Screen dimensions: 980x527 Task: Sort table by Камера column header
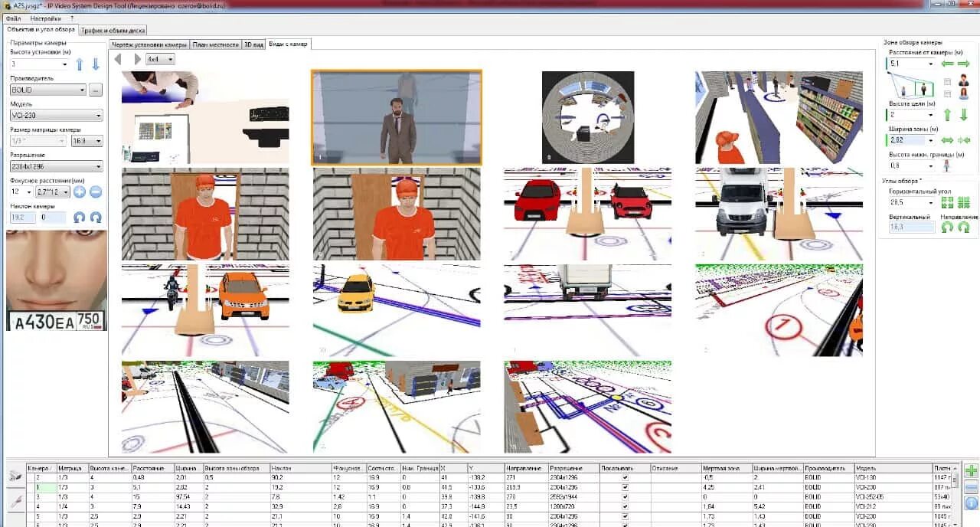[x=41, y=468]
